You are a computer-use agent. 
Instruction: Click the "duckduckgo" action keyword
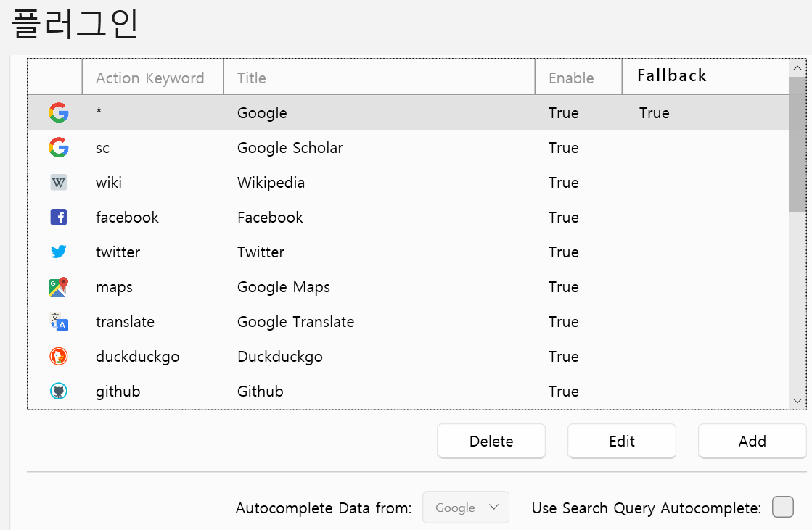pos(137,357)
